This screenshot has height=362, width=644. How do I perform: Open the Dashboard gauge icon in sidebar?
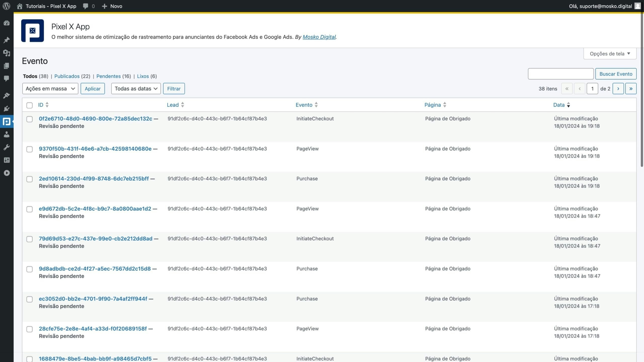pos(7,23)
